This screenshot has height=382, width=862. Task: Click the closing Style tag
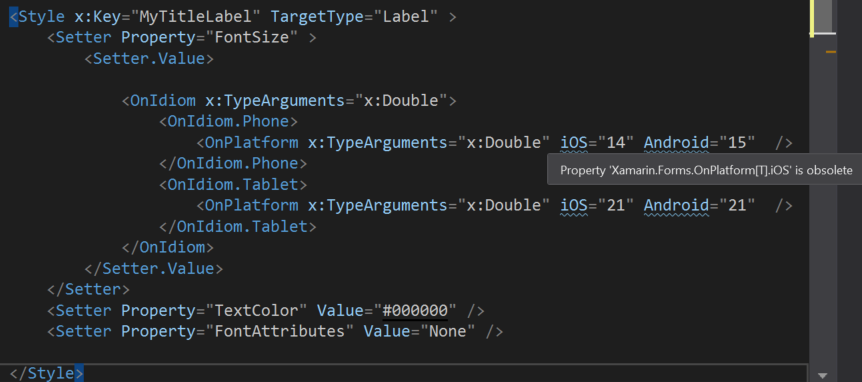tap(46, 373)
